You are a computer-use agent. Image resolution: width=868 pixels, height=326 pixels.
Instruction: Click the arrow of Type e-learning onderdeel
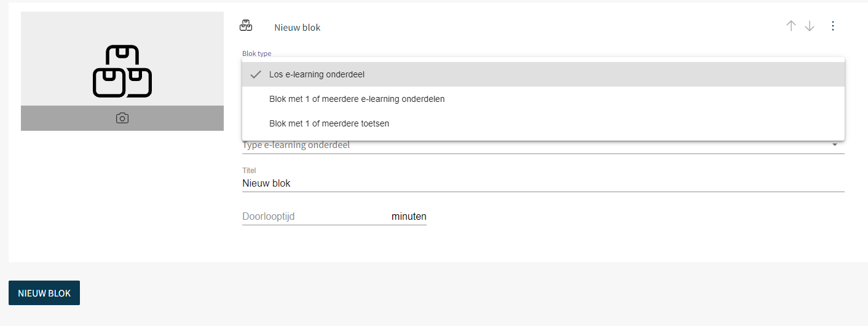pos(835,145)
